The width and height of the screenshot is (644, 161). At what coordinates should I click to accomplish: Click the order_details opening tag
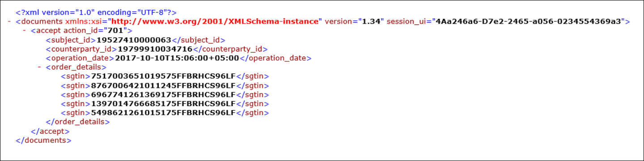[76, 67]
